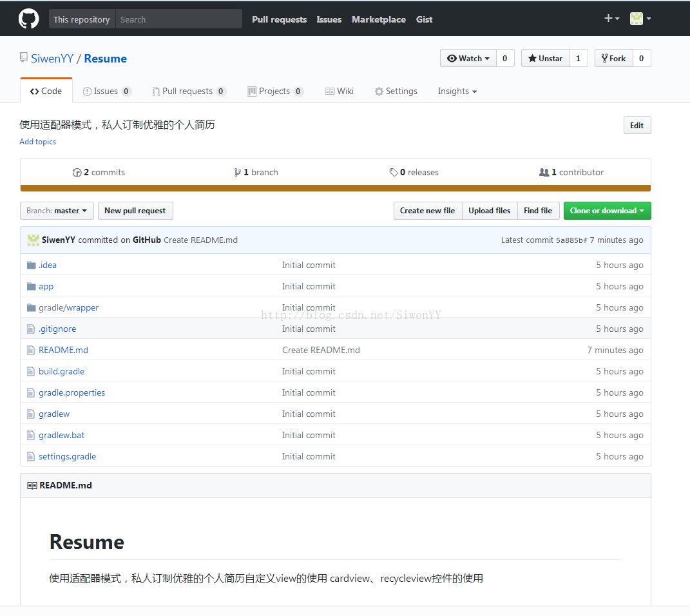Screen dimensions: 690x616
Task: View the forks count 0
Action: 642,58
